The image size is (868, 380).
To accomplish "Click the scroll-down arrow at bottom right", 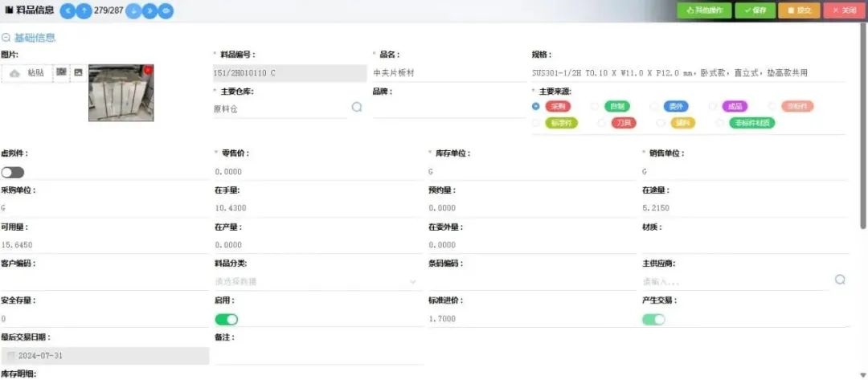I will point(863,374).
